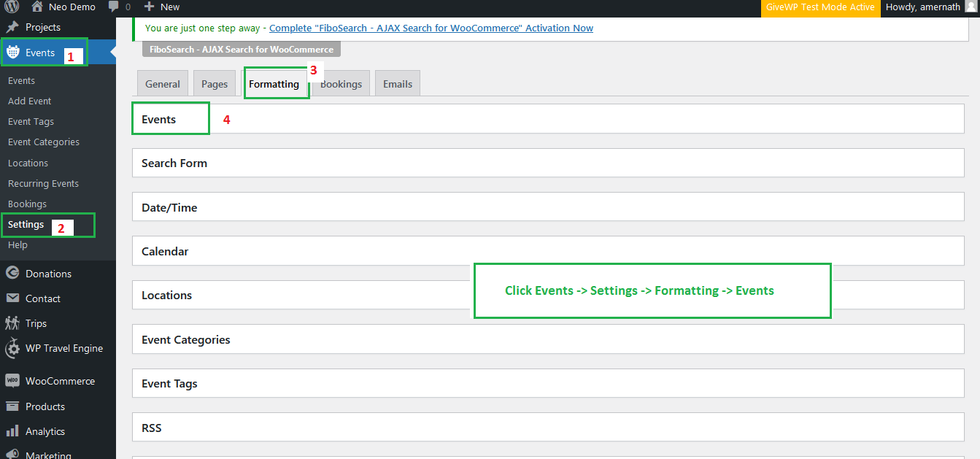The height and width of the screenshot is (459, 980).
Task: Expand the Events formatting section
Action: pos(548,119)
